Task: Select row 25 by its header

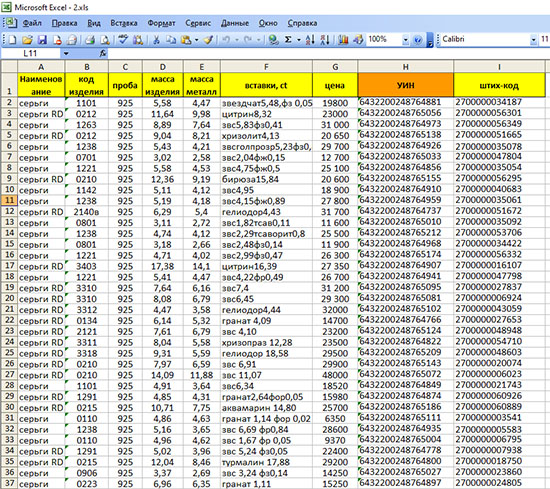Action: point(9,353)
